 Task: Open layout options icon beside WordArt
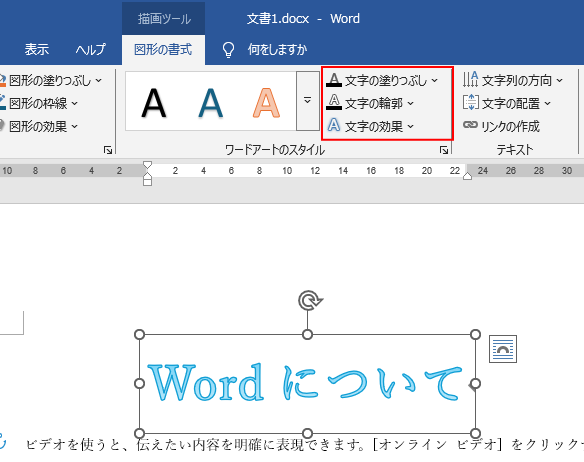503,349
